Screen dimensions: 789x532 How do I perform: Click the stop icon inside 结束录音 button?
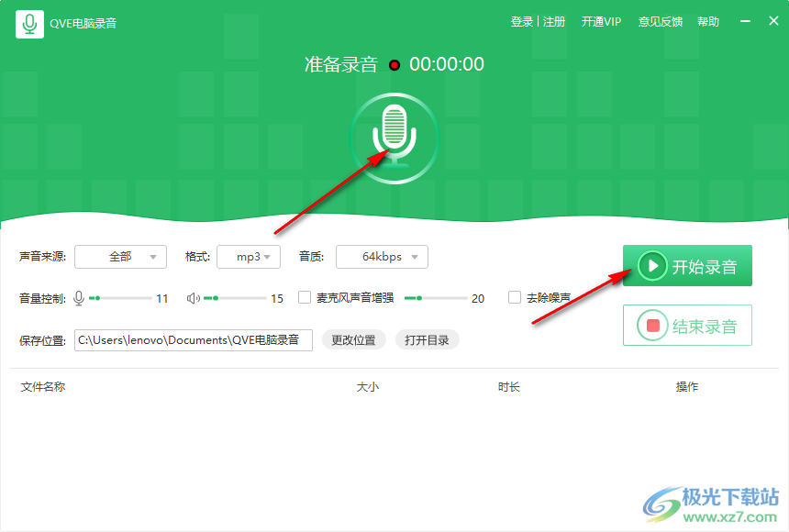(652, 324)
